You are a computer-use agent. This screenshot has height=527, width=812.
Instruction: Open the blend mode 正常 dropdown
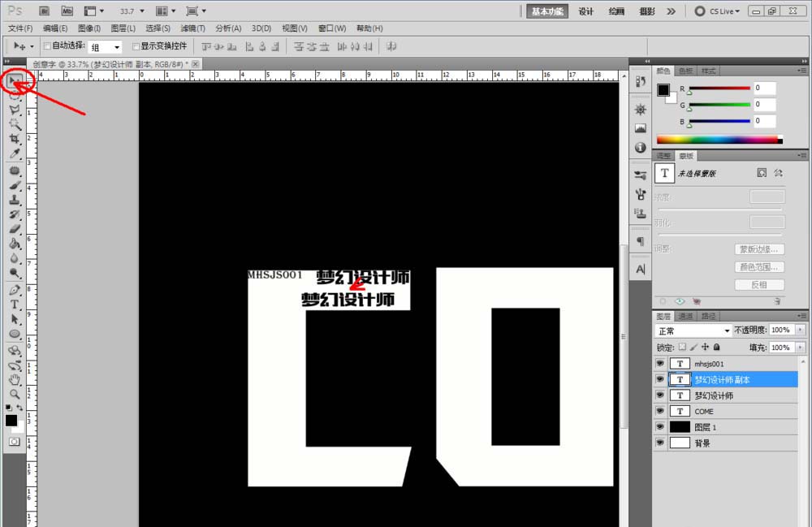693,330
